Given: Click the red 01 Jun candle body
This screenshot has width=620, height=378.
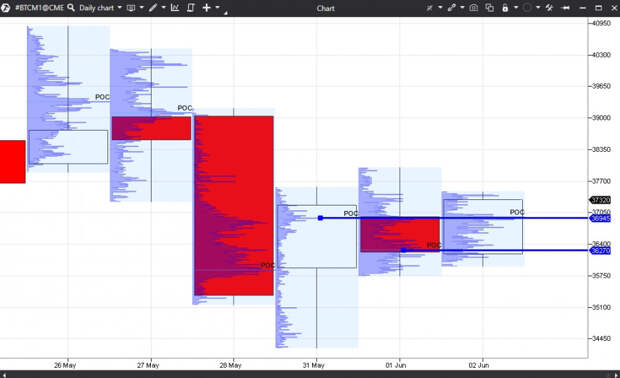Looking at the screenshot, I should coord(400,235).
